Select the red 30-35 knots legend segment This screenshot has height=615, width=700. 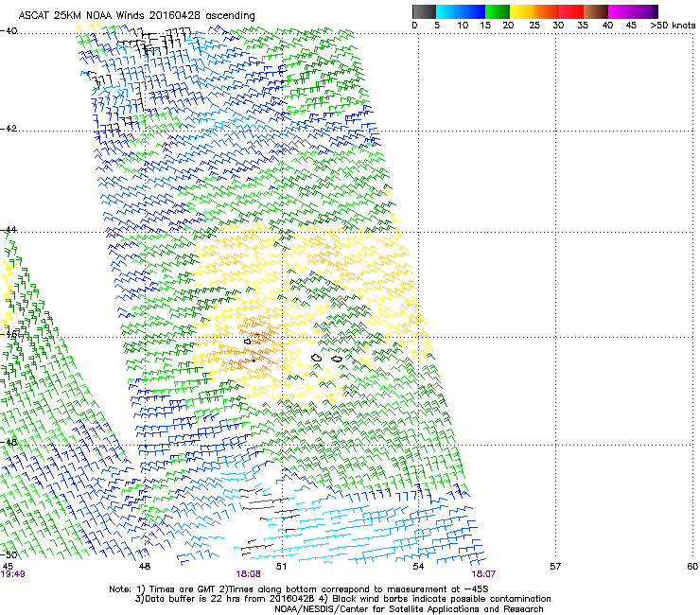tap(571, 11)
